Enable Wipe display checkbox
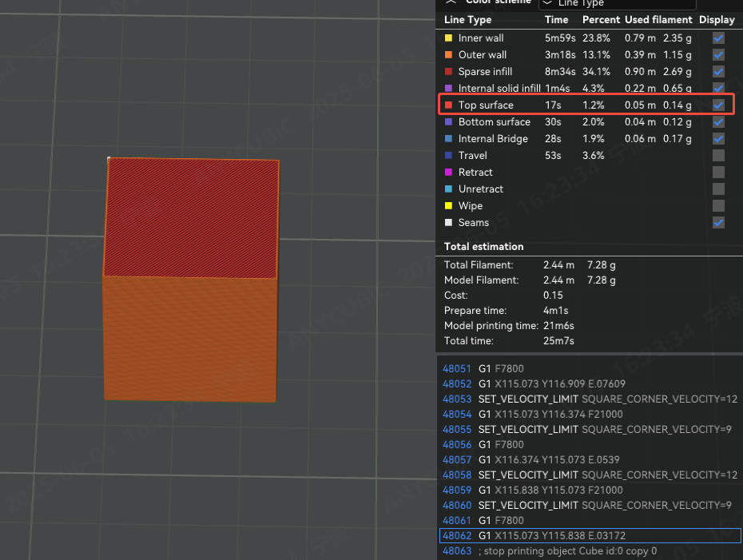 [x=718, y=205]
